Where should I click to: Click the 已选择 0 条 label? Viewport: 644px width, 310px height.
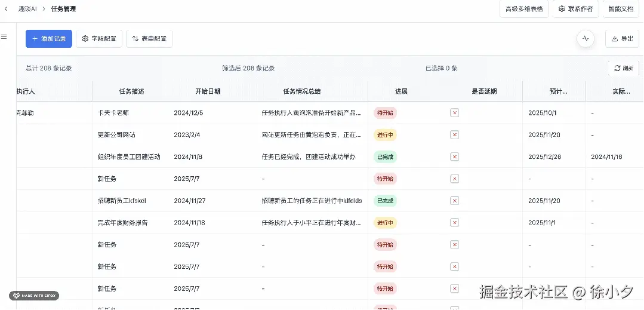coord(442,68)
